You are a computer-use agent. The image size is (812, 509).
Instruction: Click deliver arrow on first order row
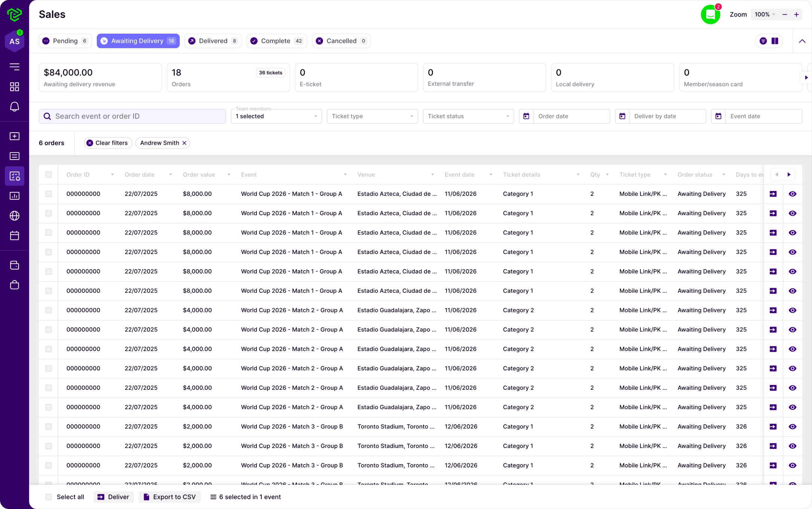click(773, 194)
